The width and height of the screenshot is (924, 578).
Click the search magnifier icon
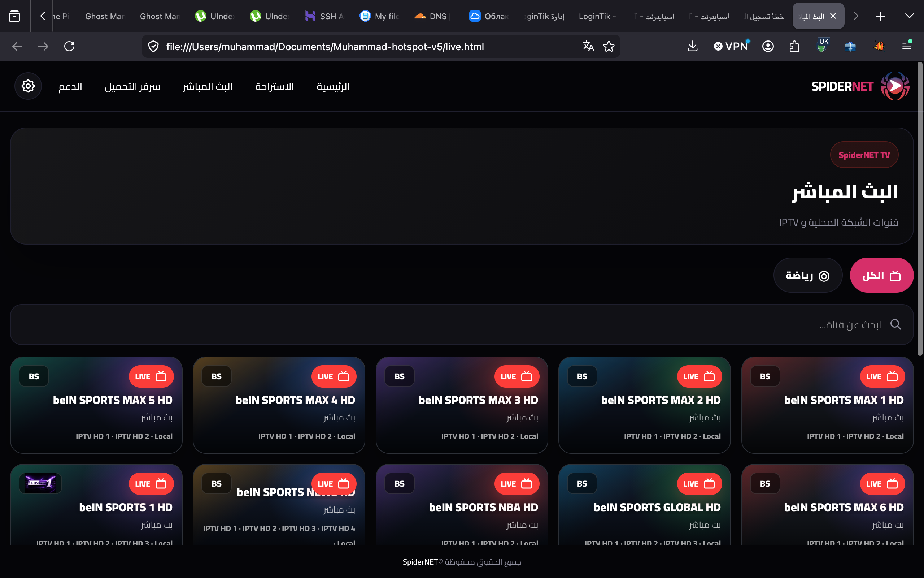[x=895, y=324]
